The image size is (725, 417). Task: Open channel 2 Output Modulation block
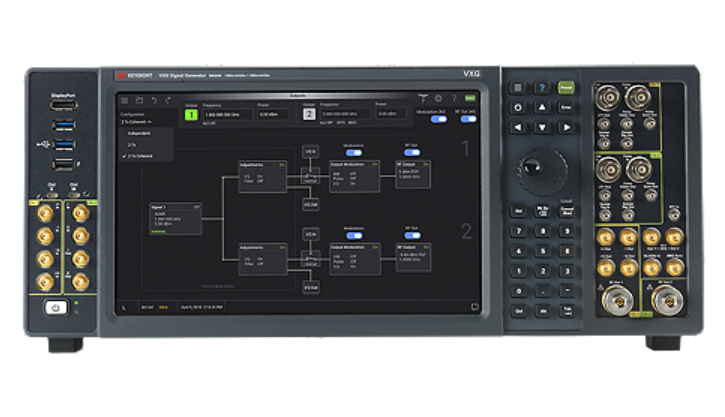click(355, 259)
